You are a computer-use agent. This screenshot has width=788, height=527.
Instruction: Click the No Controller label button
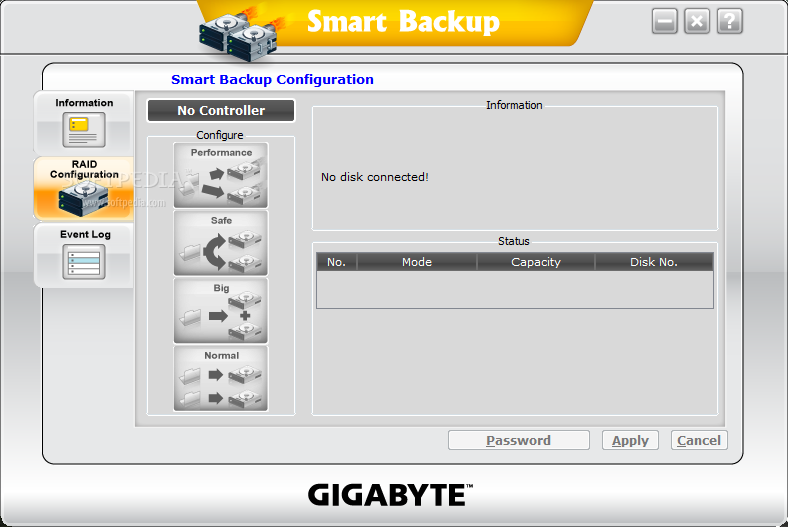221,111
